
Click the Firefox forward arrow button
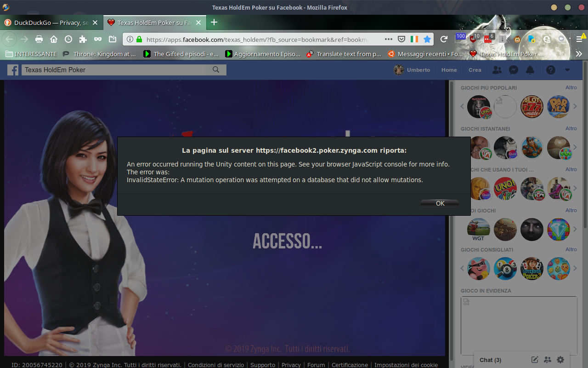click(x=24, y=39)
